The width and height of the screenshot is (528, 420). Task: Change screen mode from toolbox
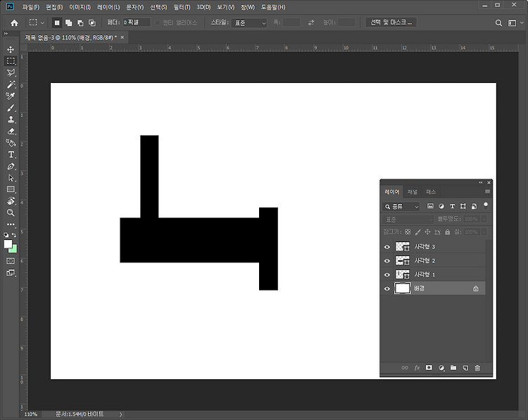(11, 273)
